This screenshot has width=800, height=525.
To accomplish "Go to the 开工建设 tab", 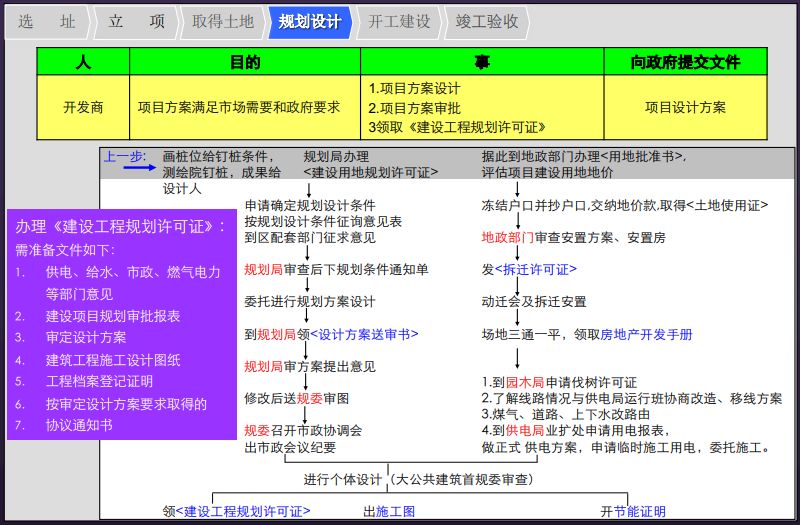I will [x=398, y=21].
